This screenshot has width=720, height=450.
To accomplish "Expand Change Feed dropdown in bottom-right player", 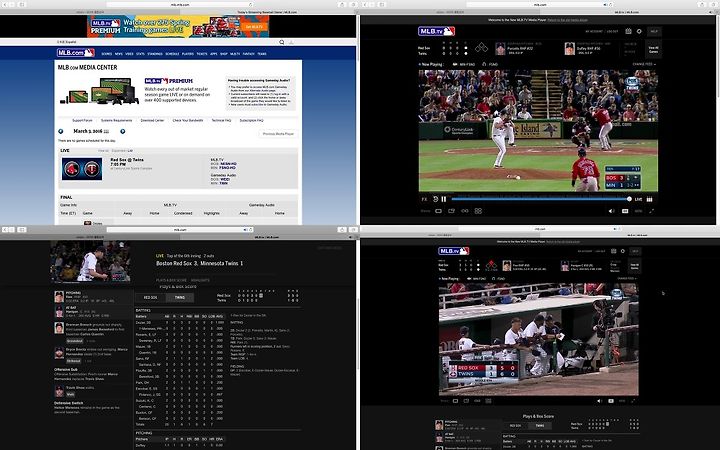I will coord(627,279).
